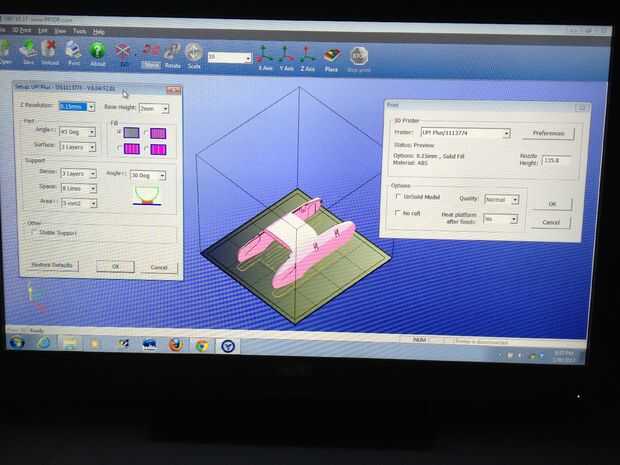Open the Printer selection dropdown
Screen dimensions: 620x465
(x=507, y=134)
